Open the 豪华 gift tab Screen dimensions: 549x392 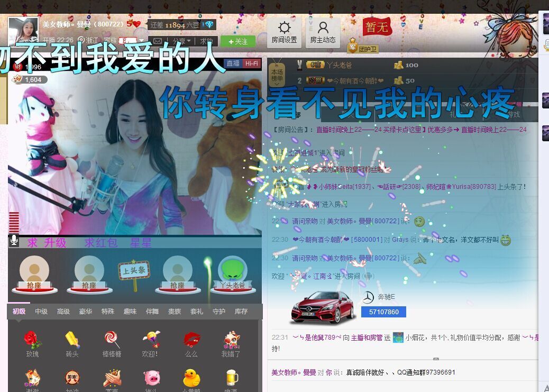86,311
